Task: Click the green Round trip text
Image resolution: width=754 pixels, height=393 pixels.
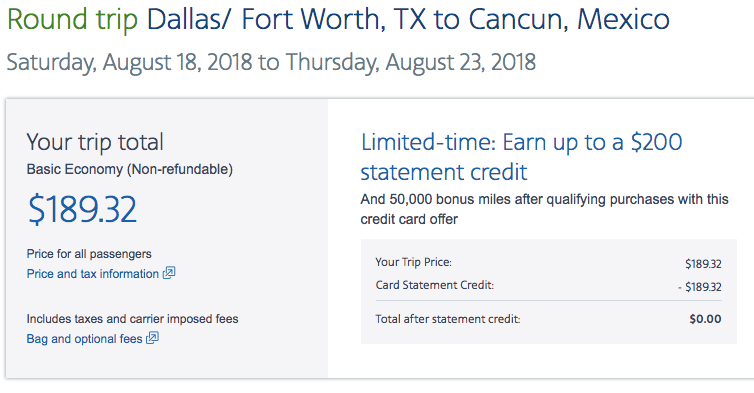Action: (73, 20)
